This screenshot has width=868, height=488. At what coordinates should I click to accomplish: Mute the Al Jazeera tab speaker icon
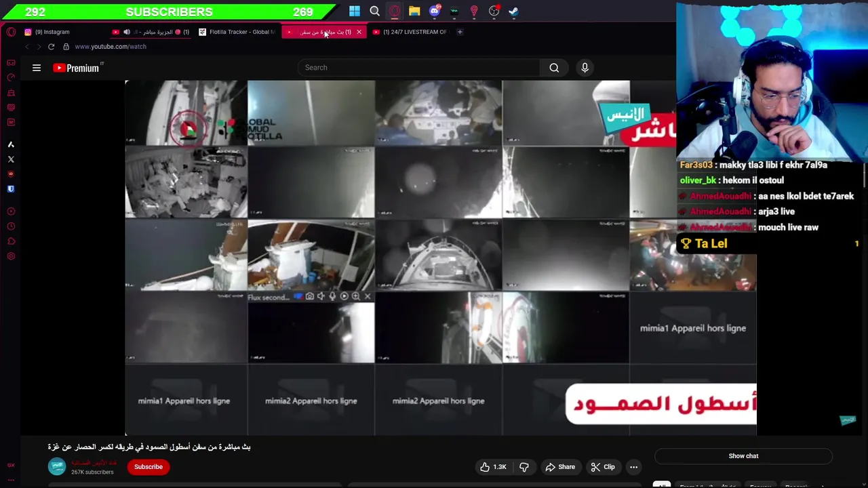coord(127,32)
